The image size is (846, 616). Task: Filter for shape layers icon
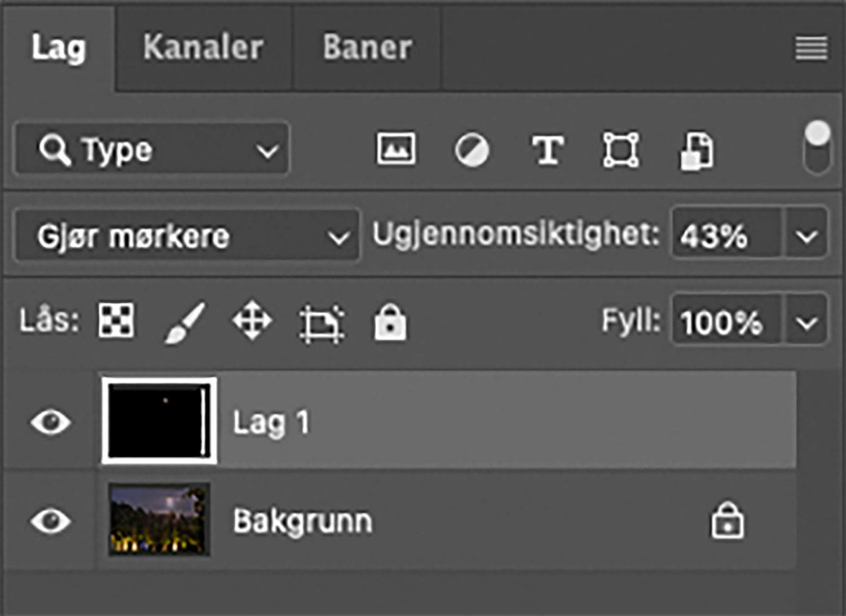[x=621, y=150]
